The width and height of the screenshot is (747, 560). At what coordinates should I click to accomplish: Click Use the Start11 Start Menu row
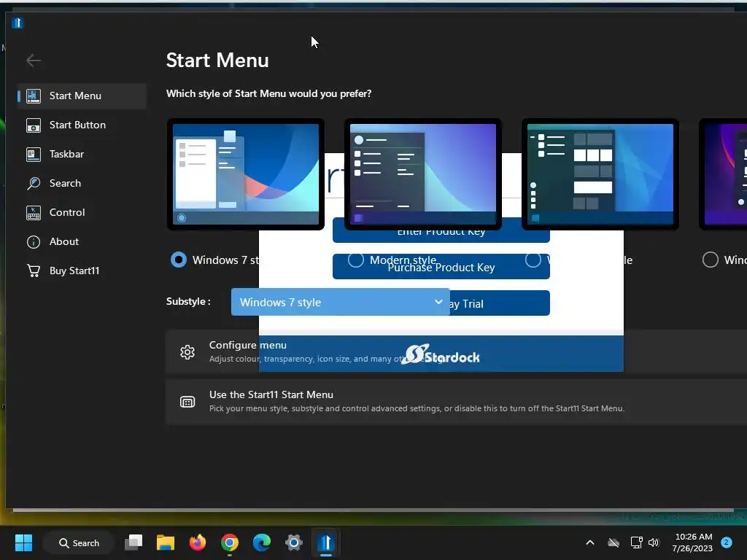coord(457,402)
